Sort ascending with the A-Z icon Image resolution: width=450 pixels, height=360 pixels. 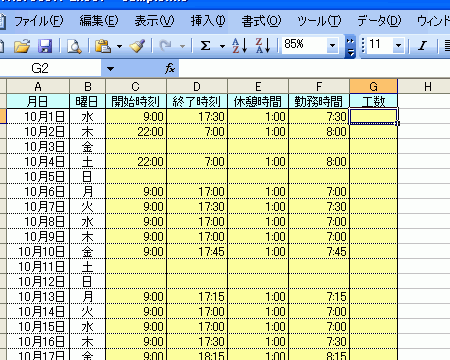[240, 46]
